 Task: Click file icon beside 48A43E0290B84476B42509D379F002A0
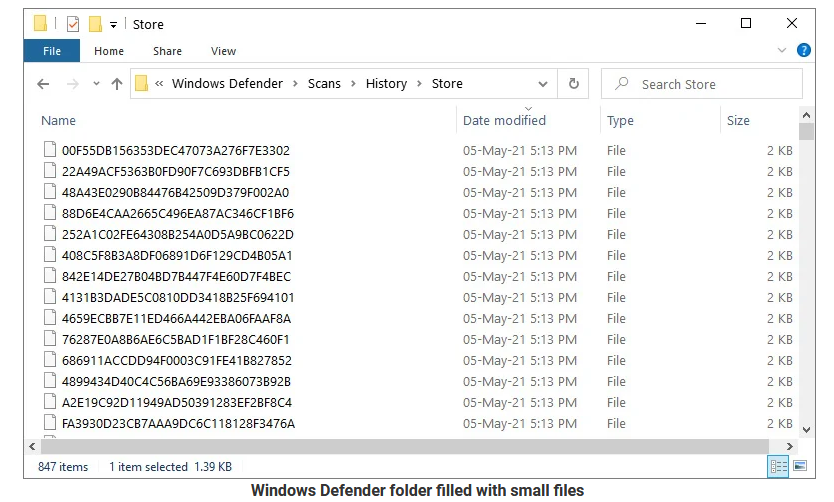click(50, 191)
